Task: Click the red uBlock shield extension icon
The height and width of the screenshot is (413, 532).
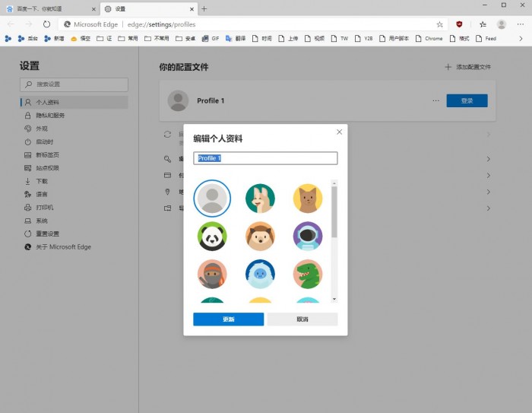Action: coord(459,24)
